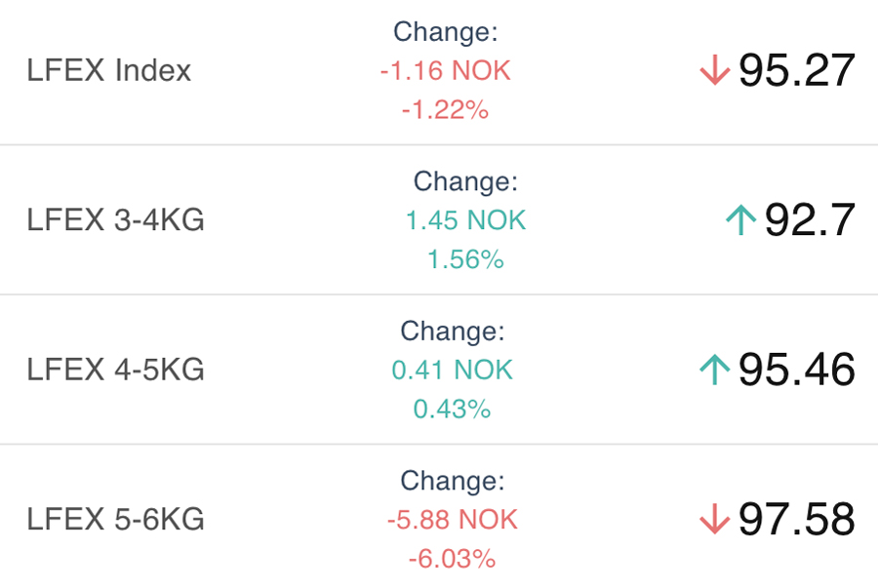Click the green up arrow beside 95.46
Viewport: 878px width, 588px height.
(x=715, y=370)
